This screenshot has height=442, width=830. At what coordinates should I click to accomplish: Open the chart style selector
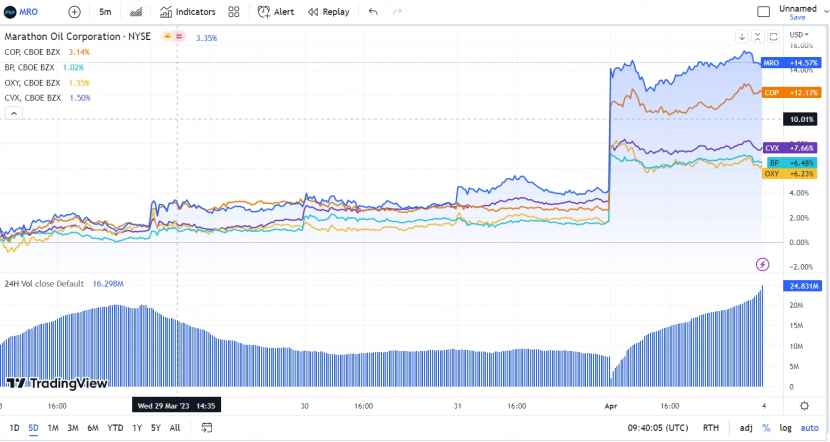click(136, 12)
